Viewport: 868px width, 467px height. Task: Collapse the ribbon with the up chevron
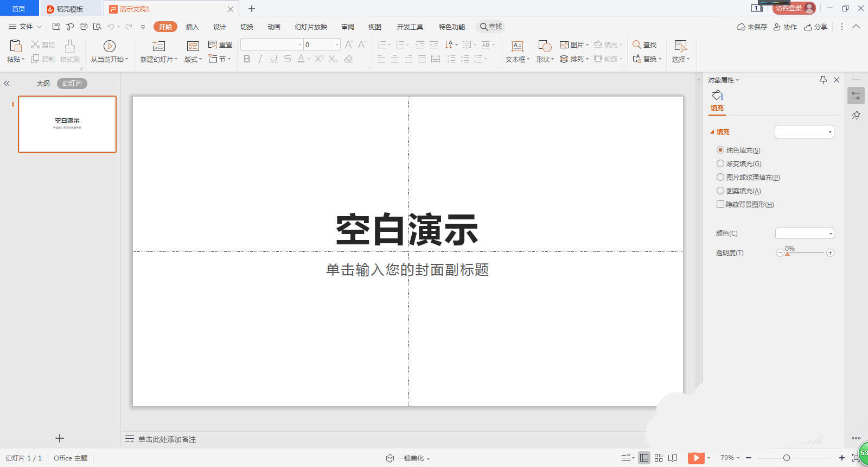coord(856,27)
